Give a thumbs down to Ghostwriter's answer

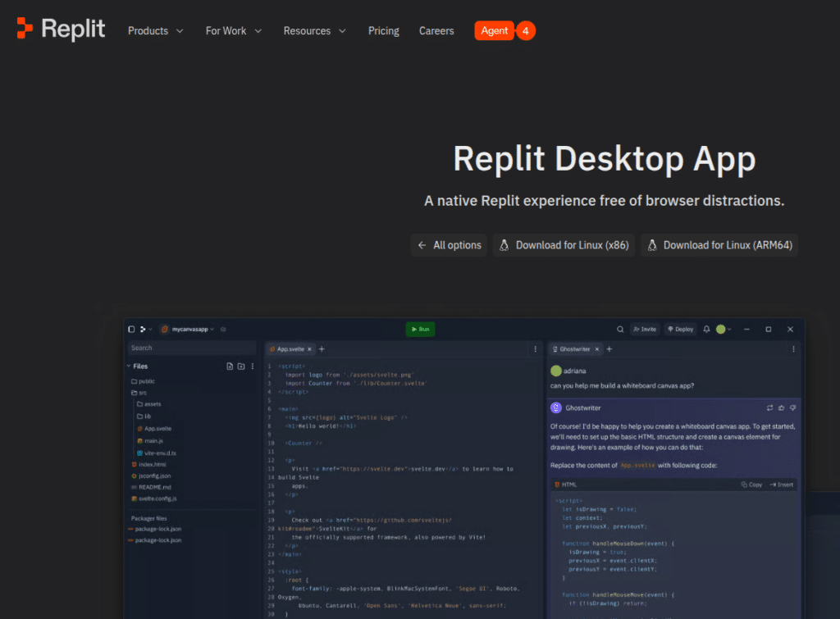click(x=792, y=407)
